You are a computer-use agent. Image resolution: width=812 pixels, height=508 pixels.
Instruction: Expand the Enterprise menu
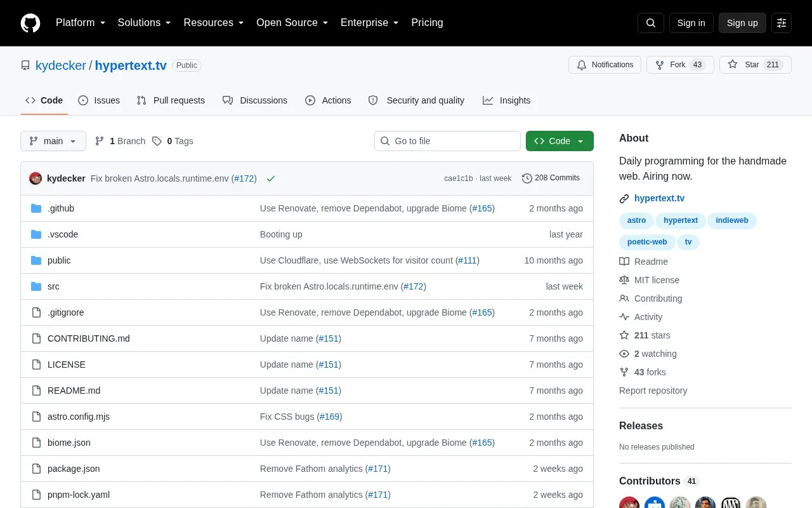click(x=370, y=23)
